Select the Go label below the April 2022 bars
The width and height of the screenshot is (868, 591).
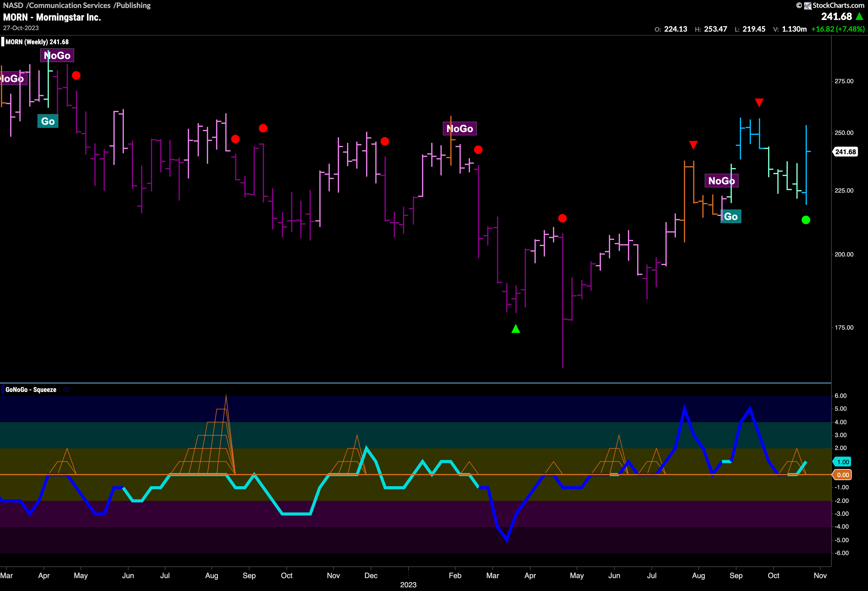(x=48, y=121)
